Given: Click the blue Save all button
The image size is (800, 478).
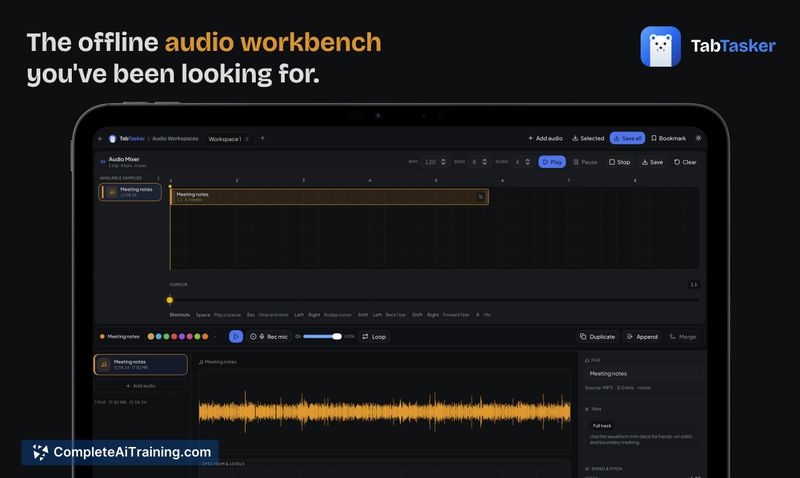Looking at the screenshot, I should pyautogui.click(x=627, y=138).
